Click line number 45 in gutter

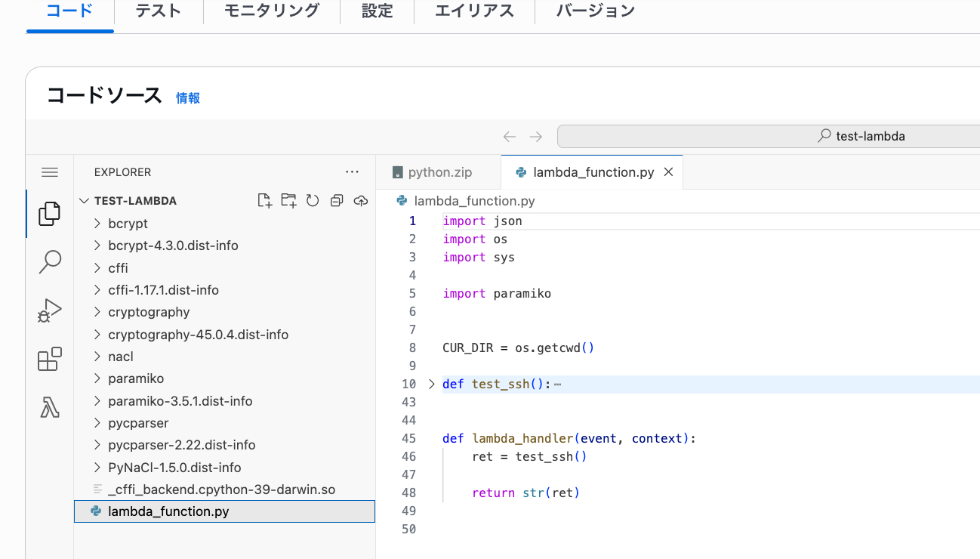[x=408, y=438]
